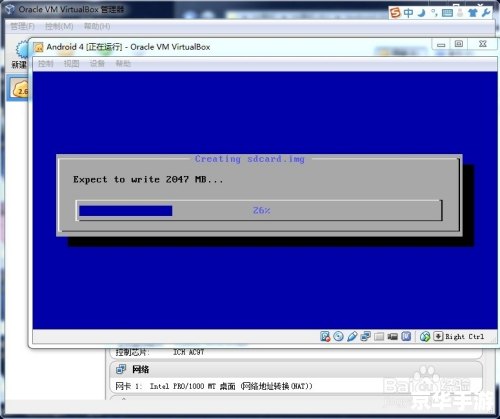The image size is (500, 419).
Task: Minimize the Android 4 VM window
Action: click(441, 44)
